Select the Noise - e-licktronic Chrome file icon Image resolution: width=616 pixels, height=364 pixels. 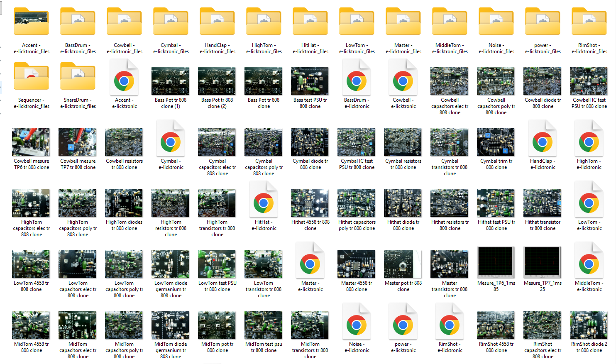point(357,321)
